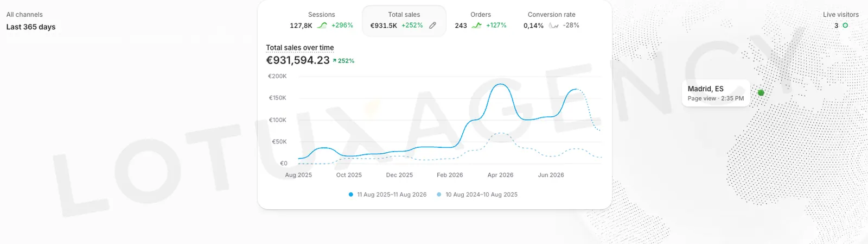The image size is (868, 244).
Task: Show the Conversion rate metric tab
Action: [551, 21]
